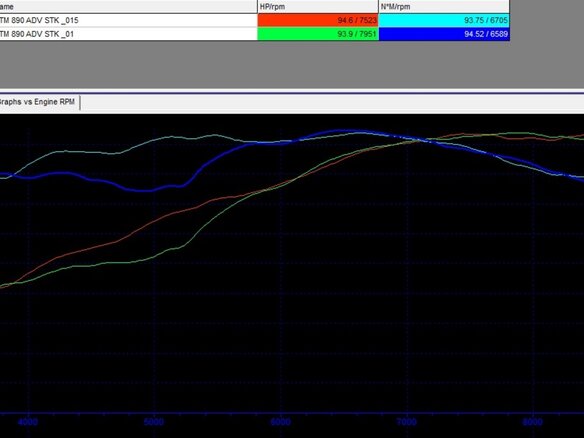Click the cyan 93.75 / 6705 torque cell
584x438 pixels.
click(444, 20)
